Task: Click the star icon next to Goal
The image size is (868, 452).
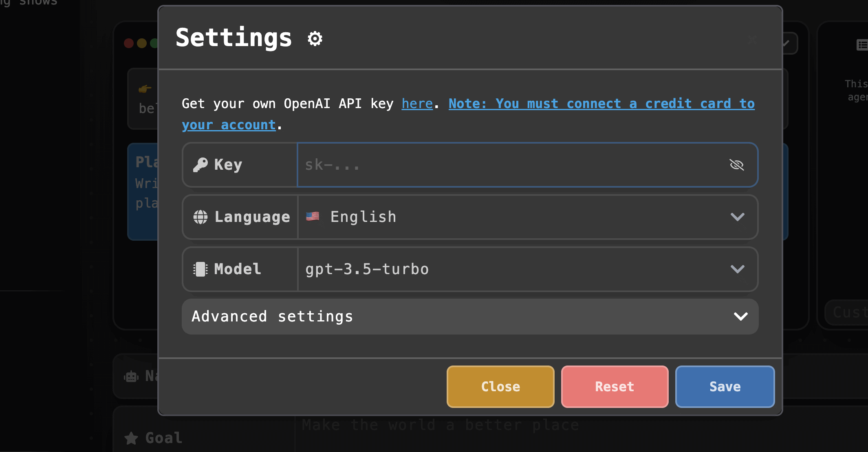Action: tap(131, 438)
